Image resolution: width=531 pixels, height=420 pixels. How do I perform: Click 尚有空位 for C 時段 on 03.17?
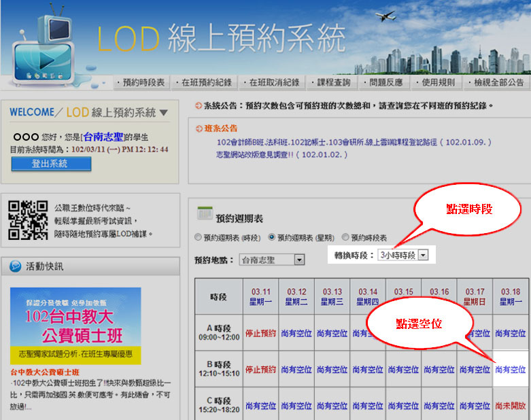pyautogui.click(x=475, y=406)
